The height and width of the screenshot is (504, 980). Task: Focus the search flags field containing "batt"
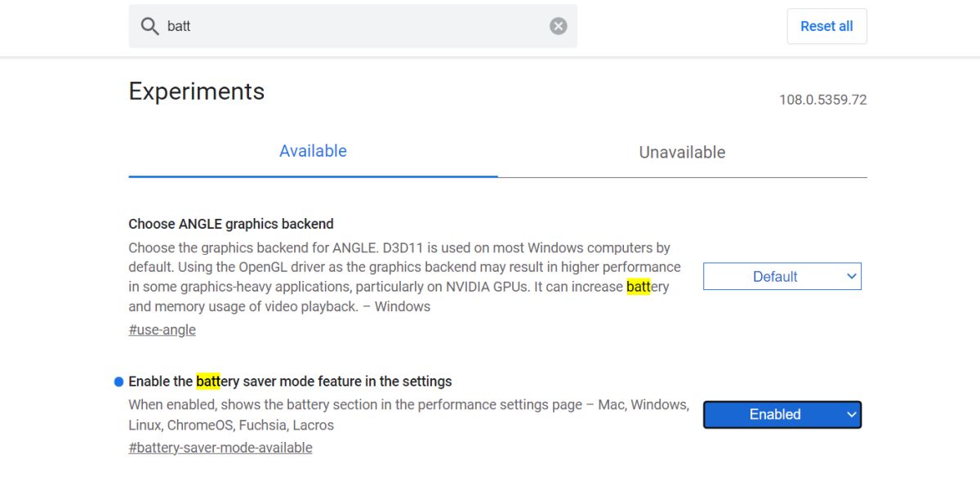pyautogui.click(x=351, y=26)
